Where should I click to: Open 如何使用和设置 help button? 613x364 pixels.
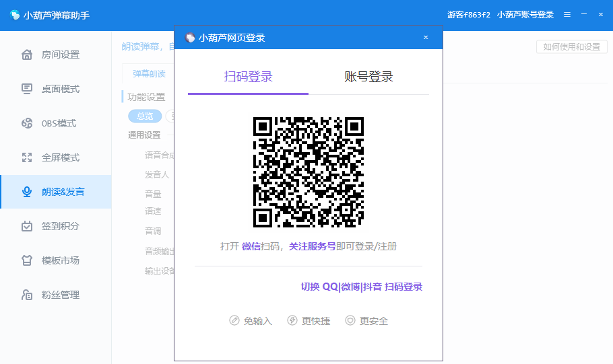[571, 47]
